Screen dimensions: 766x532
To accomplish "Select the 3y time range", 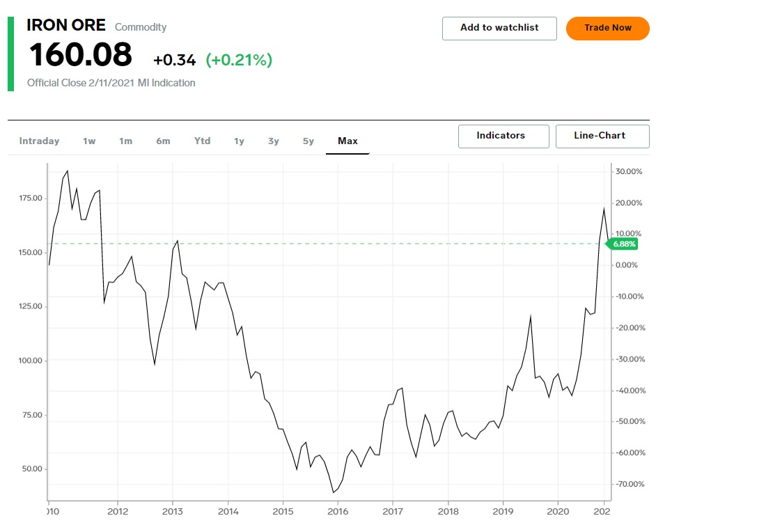I will click(274, 141).
